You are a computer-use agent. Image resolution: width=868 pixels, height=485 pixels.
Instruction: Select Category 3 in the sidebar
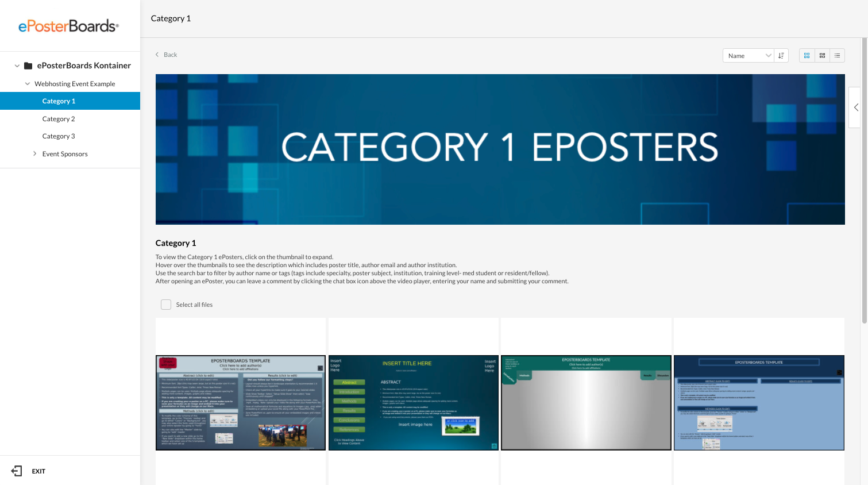[59, 136]
